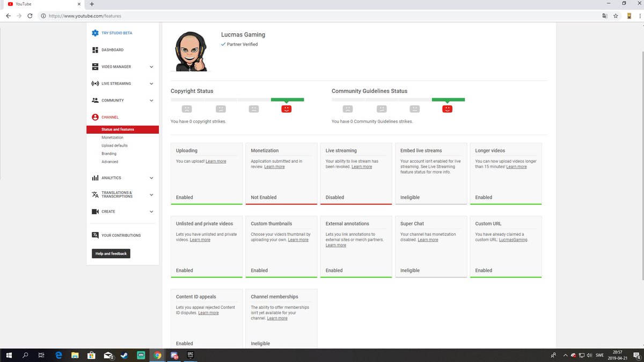This screenshot has width=644, height=362.
Task: Click the Create camera icon
Action: tap(95, 212)
